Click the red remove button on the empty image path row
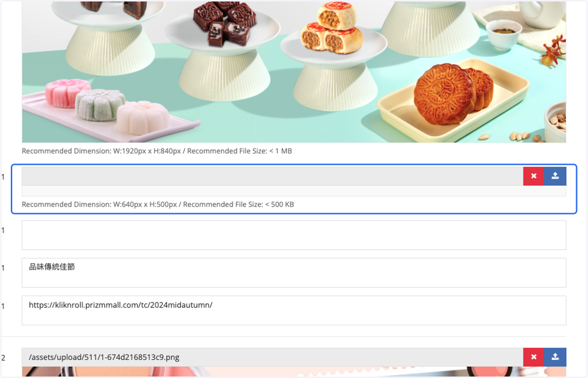This screenshot has width=588, height=378. tap(534, 176)
